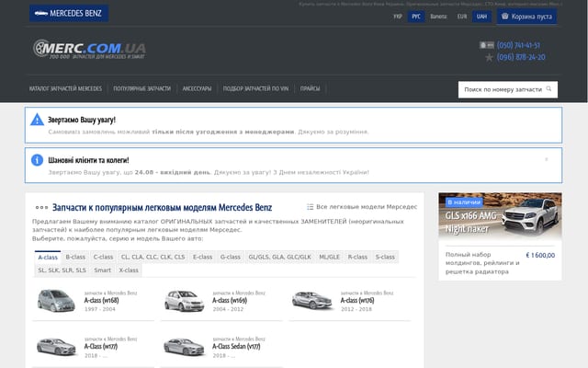Select the E-class tab

202,257
